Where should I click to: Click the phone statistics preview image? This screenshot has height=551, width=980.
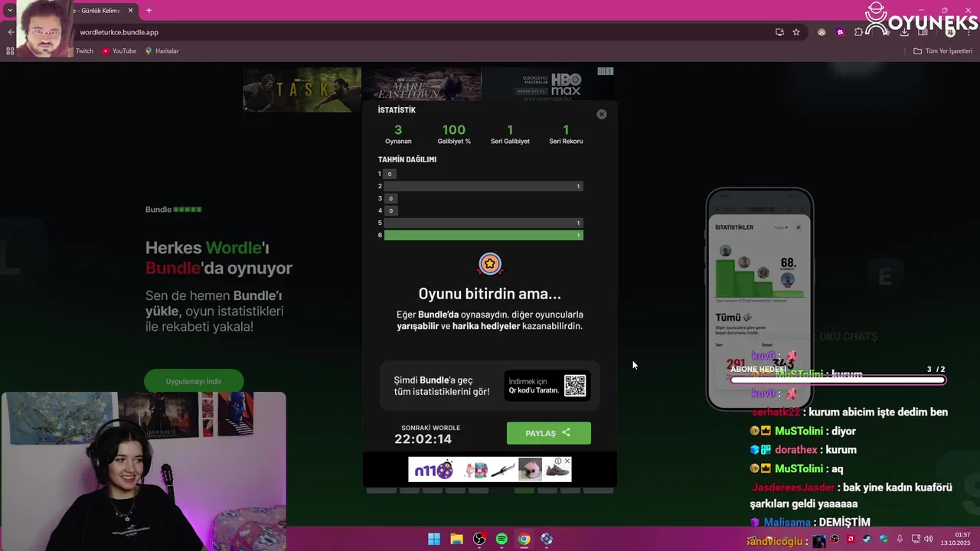click(x=759, y=298)
